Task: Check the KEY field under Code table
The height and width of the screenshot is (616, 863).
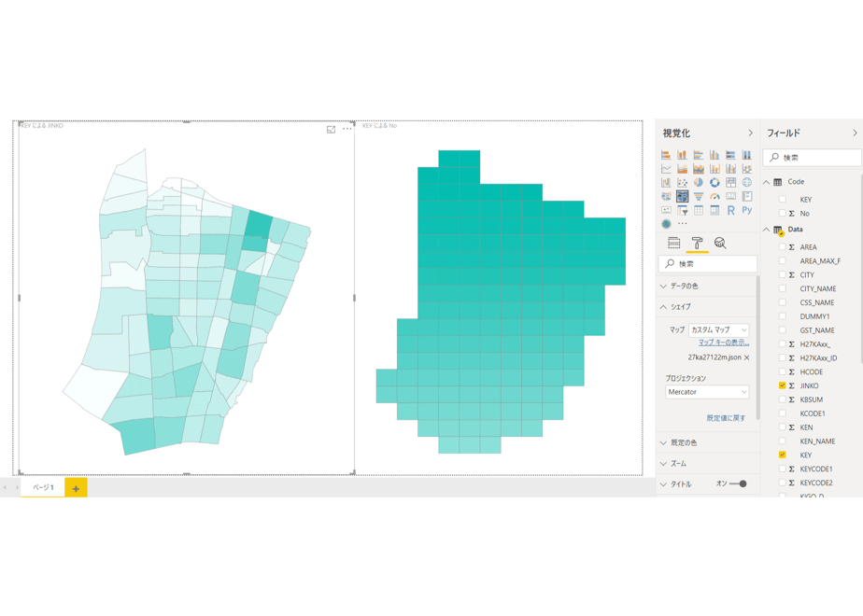Action: [782, 199]
